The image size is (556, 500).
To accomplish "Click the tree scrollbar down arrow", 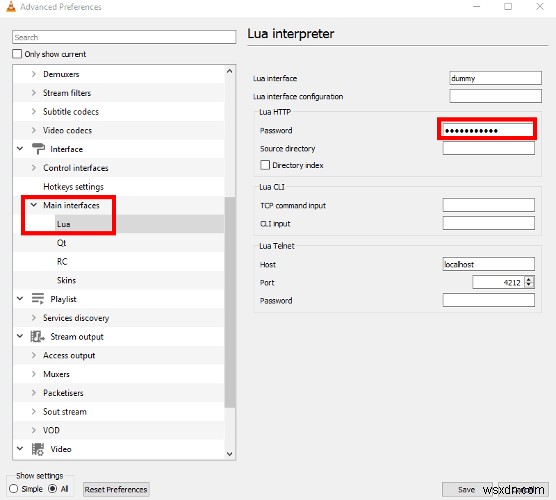I will coord(230,454).
